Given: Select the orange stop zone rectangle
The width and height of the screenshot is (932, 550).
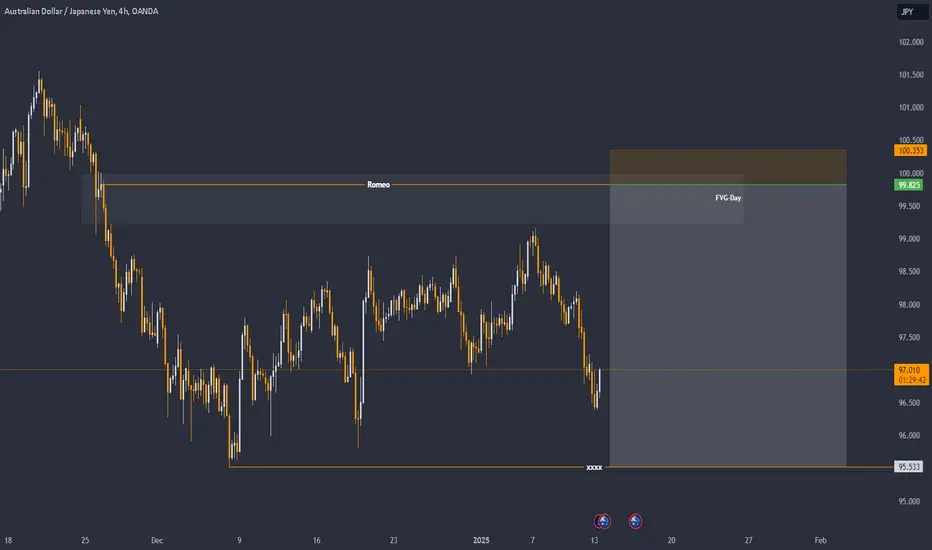Looking at the screenshot, I should (728, 167).
